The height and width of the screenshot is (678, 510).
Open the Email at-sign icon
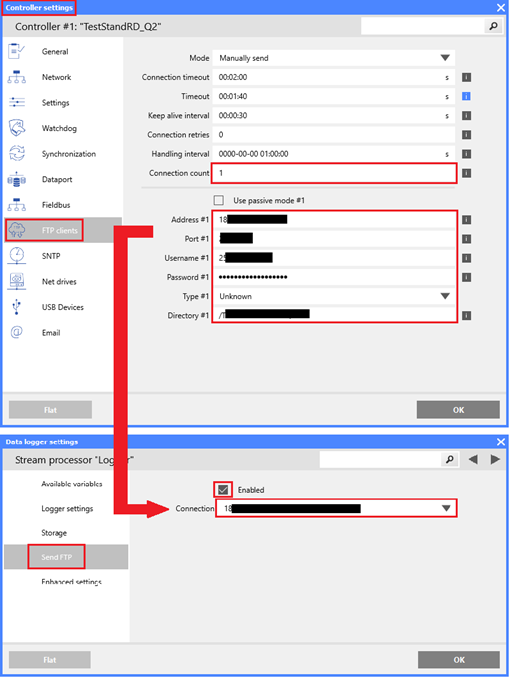(x=16, y=332)
